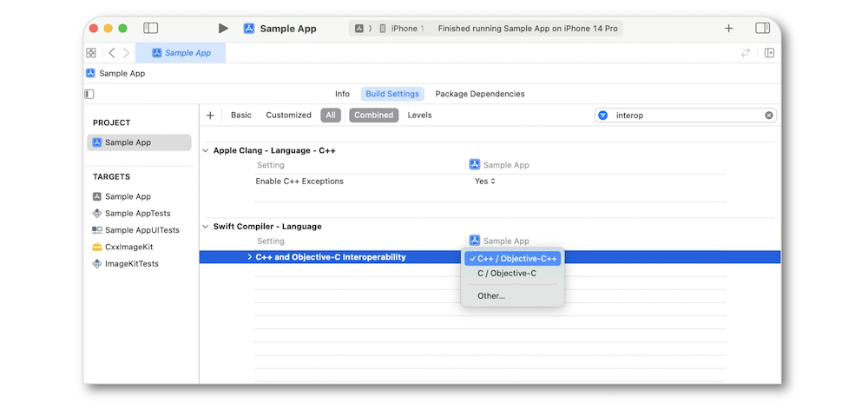Select the Combined view mode
Viewport: 868px width, 410px height.
[373, 116]
